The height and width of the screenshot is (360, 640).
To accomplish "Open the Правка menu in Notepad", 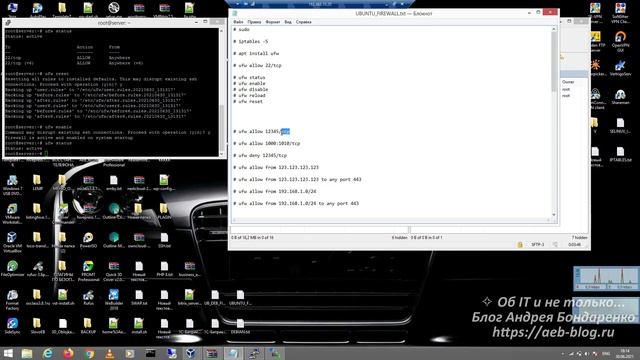I will [x=254, y=22].
